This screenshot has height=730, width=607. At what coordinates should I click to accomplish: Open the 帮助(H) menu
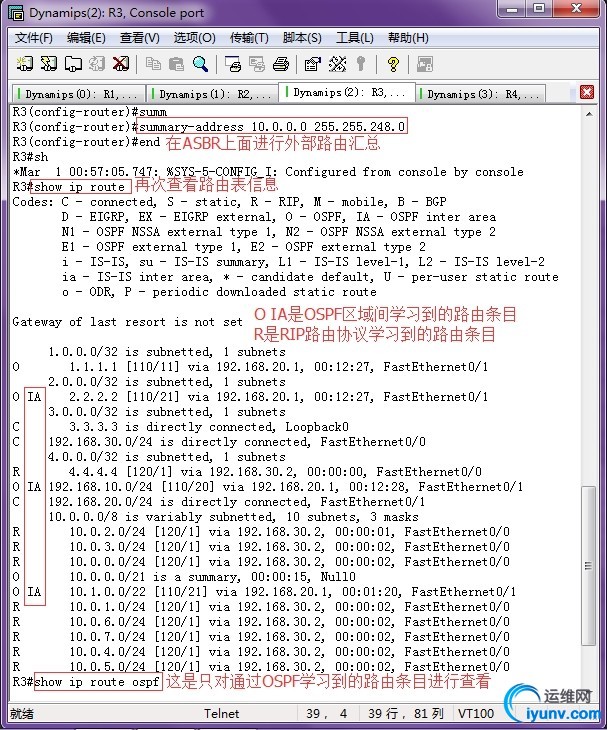click(408, 38)
